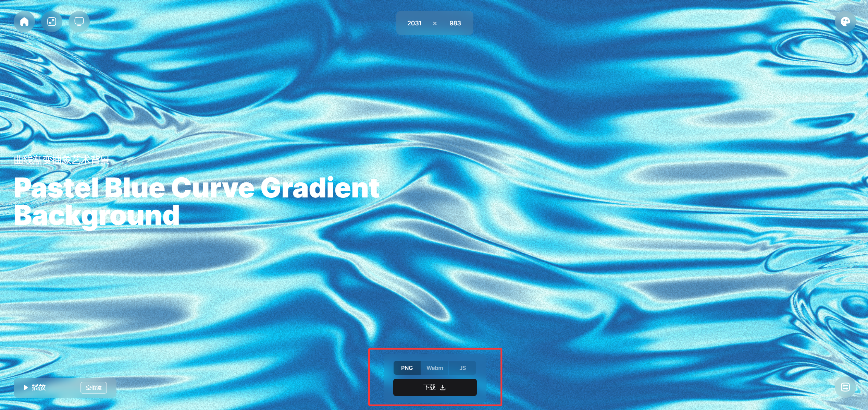Click the Pastel Blue Curve Gradient heading

197,188
